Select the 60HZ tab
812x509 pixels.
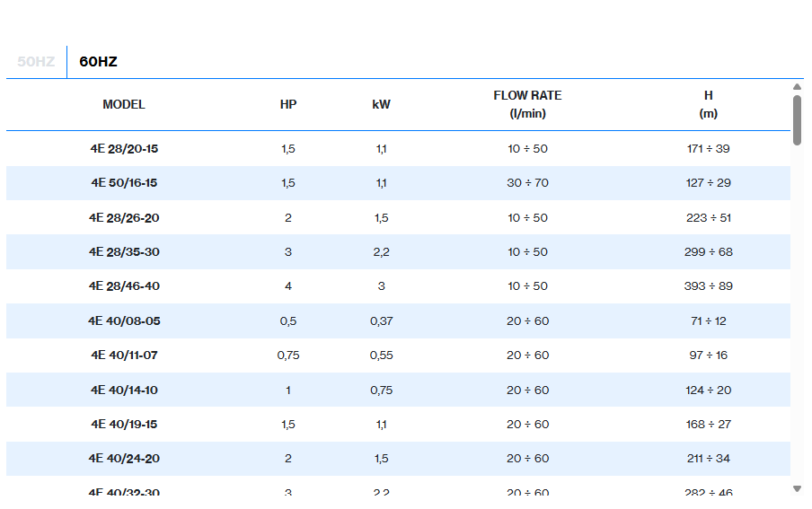98,62
